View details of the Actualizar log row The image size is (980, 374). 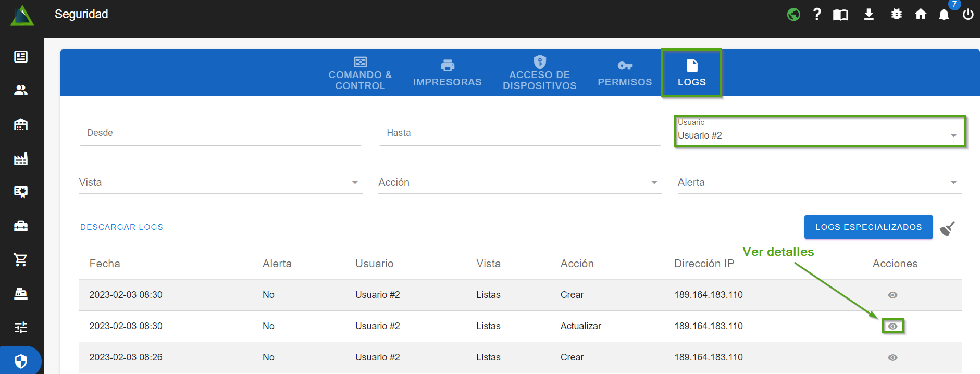(892, 326)
